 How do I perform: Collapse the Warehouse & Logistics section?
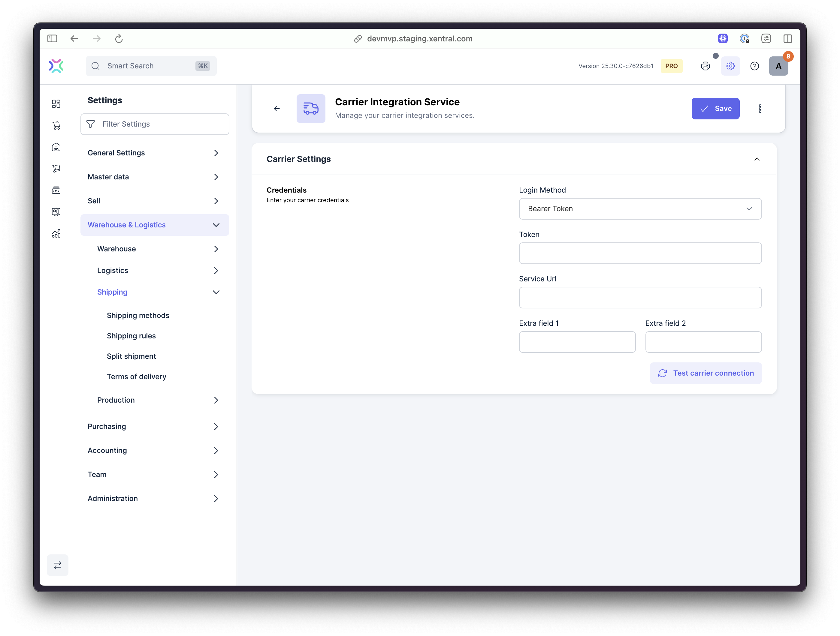[216, 225]
